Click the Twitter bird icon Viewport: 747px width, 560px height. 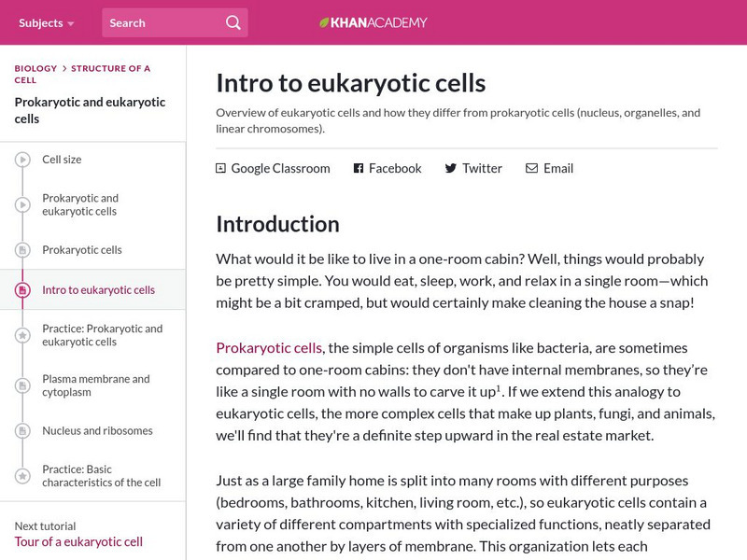(450, 169)
